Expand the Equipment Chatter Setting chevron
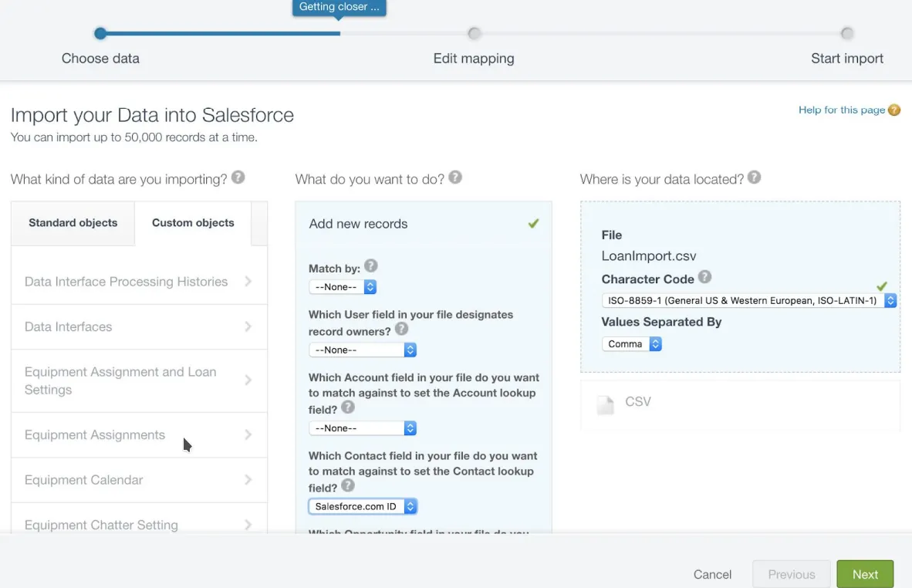The height and width of the screenshot is (588, 912). 248,525
